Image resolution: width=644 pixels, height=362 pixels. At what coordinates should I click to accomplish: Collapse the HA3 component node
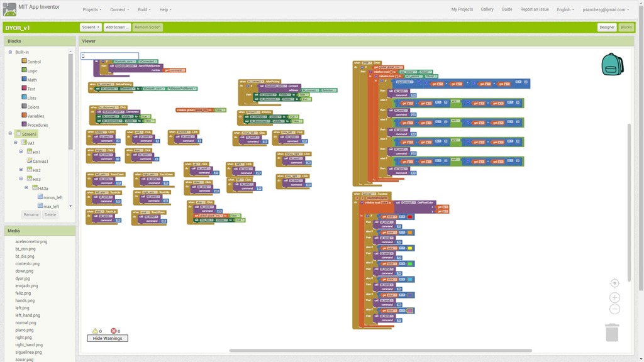click(21, 179)
